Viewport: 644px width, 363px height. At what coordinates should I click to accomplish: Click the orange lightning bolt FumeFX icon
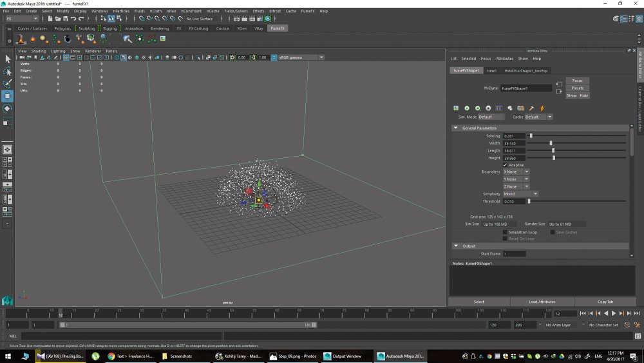point(542,108)
